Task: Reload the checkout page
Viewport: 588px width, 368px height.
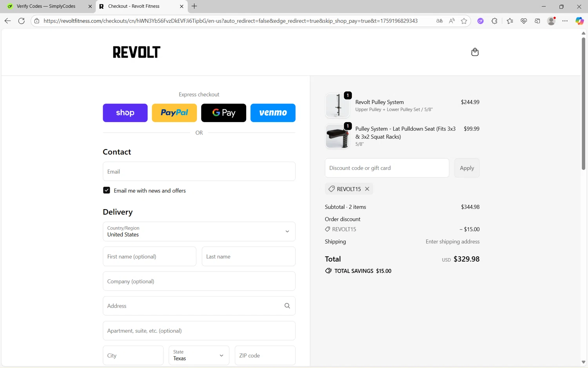Action: 22,21
